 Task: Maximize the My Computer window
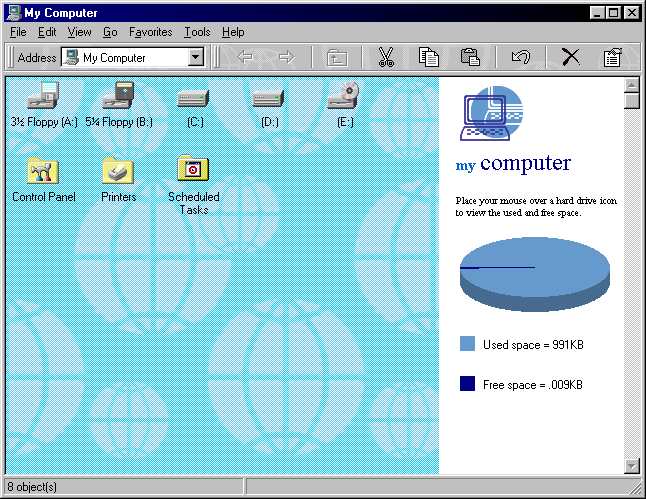tap(613, 13)
